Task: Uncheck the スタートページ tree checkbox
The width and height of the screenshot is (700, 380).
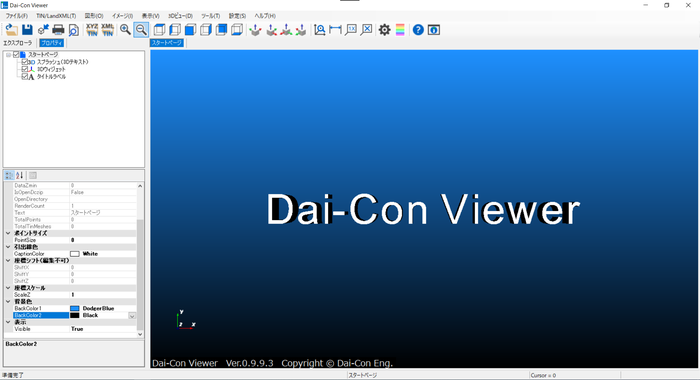Action: click(16, 54)
